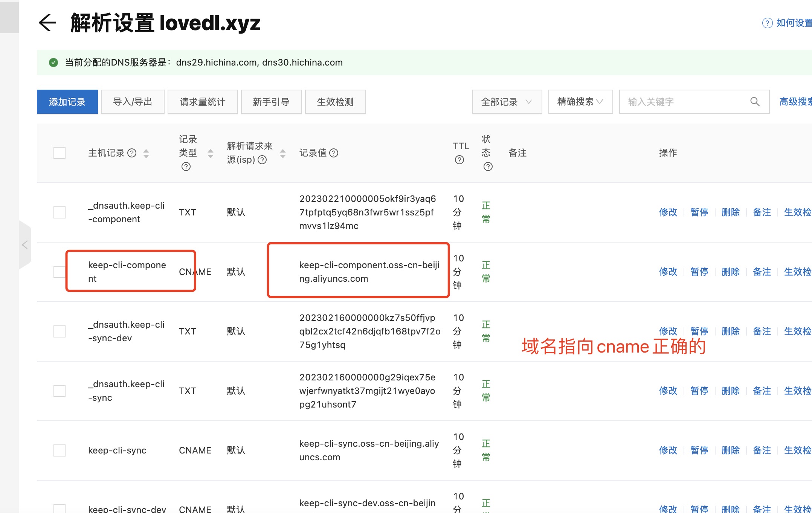Open the 全部记录 filter dropdown
Viewport: 812px width, 513px height.
(507, 102)
